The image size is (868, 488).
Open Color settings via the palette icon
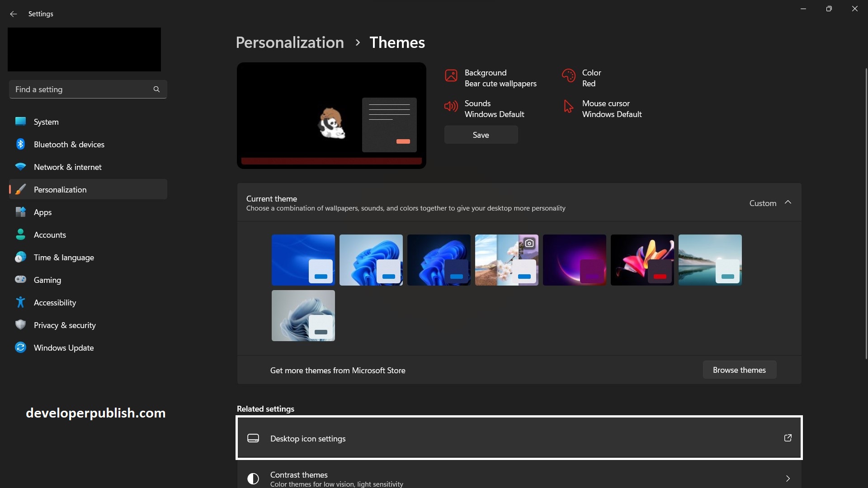568,76
